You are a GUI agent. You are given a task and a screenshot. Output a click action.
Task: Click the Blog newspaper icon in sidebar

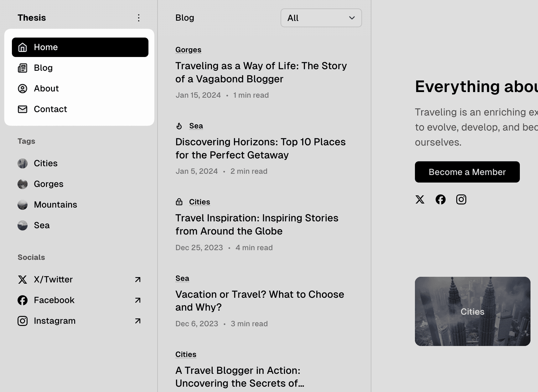tap(23, 68)
